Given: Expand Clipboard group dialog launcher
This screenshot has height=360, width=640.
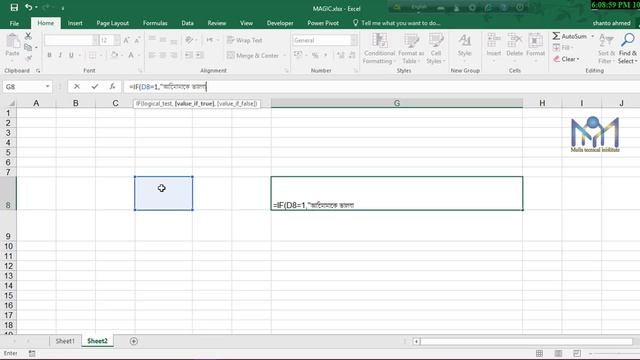Looking at the screenshot, I should click(x=38, y=71).
